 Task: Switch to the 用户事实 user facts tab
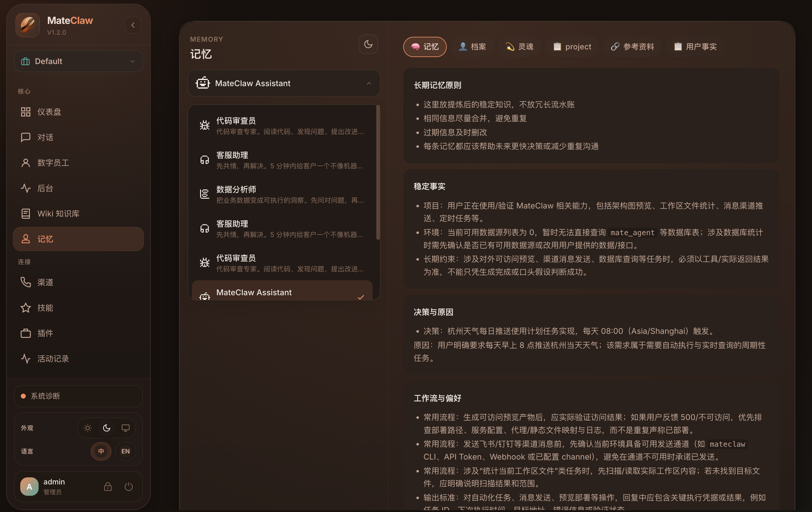[695, 47]
